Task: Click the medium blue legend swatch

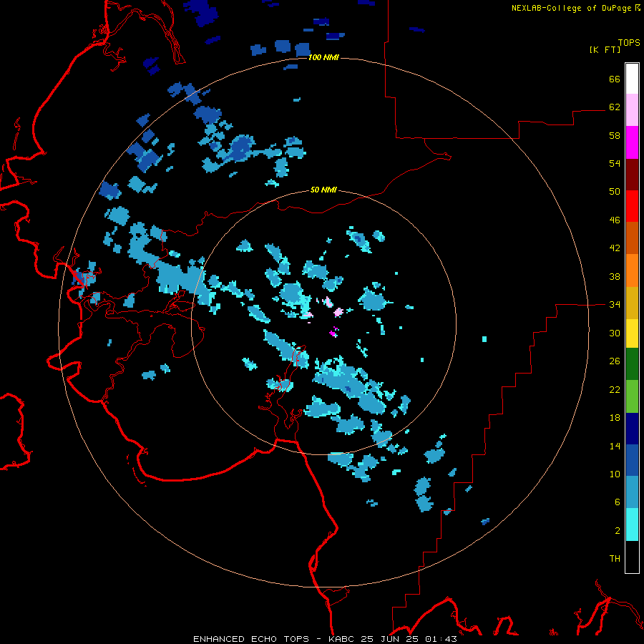Action: 632,460
